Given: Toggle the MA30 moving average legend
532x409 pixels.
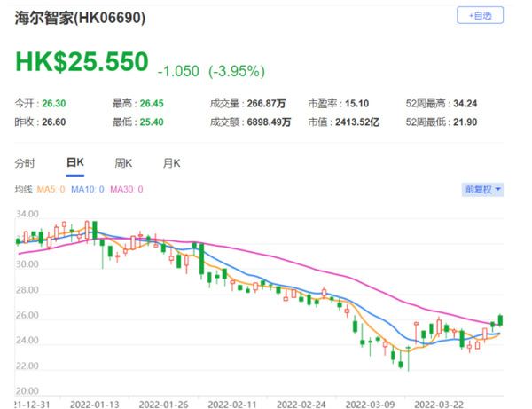Looking at the screenshot, I should click(x=128, y=190).
